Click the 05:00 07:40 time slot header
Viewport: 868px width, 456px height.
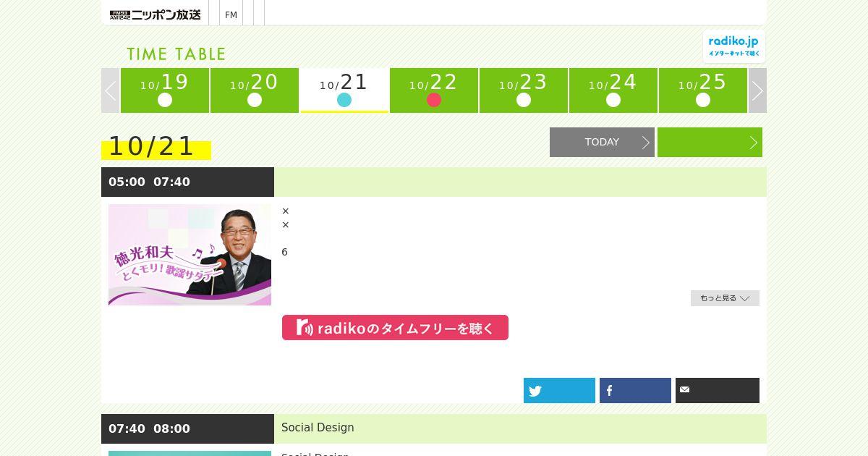pos(187,182)
